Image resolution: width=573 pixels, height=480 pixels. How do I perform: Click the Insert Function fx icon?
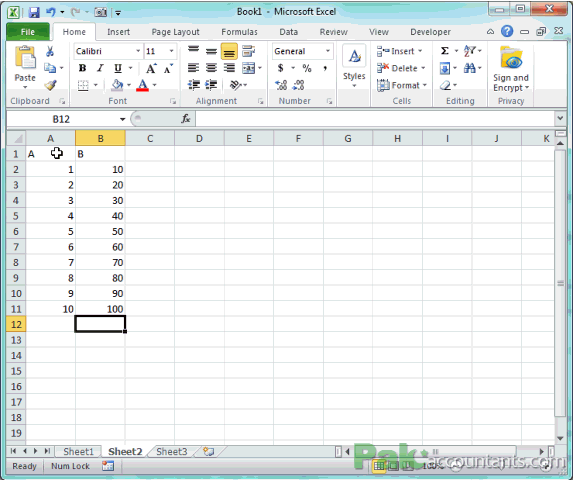pyautogui.click(x=186, y=119)
